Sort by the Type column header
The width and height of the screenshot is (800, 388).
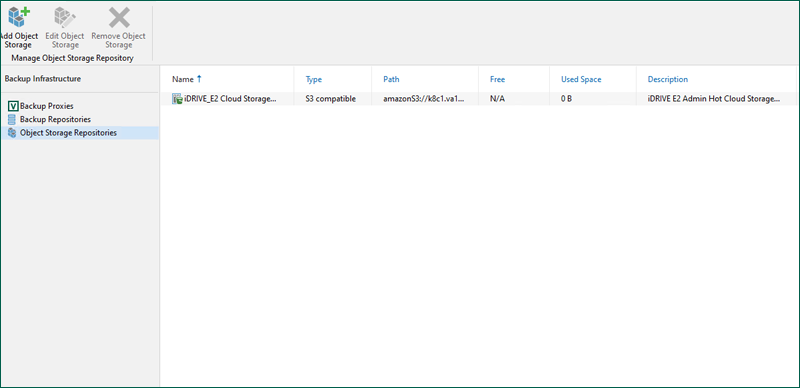314,80
